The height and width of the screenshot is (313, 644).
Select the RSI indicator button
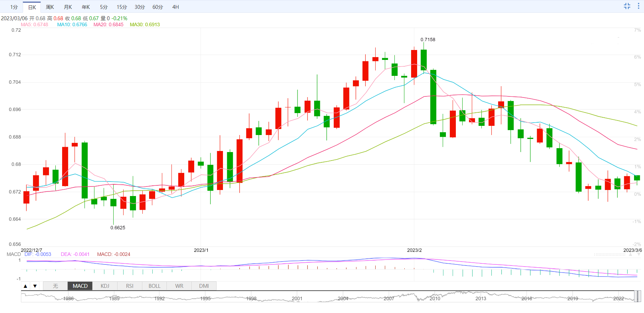tap(130, 286)
